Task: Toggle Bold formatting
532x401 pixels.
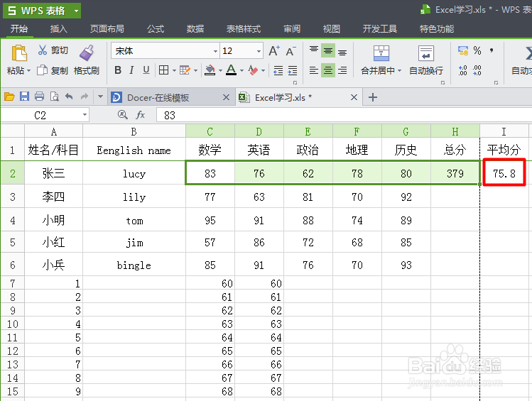Action: 118,70
